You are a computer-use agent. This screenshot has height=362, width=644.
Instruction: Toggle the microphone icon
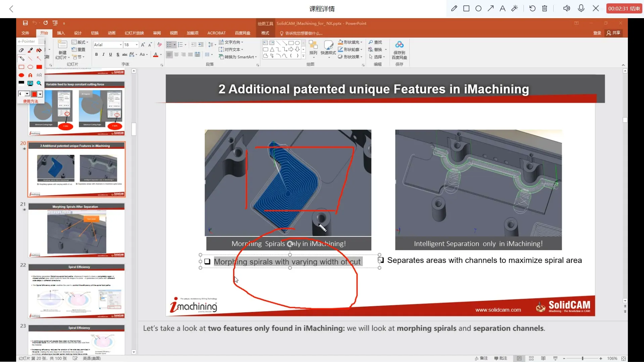581,8
